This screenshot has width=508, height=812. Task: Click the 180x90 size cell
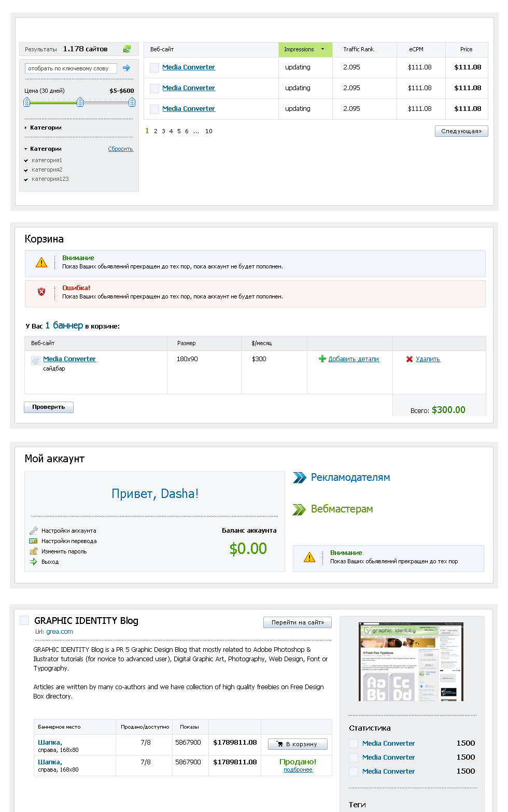(187, 359)
